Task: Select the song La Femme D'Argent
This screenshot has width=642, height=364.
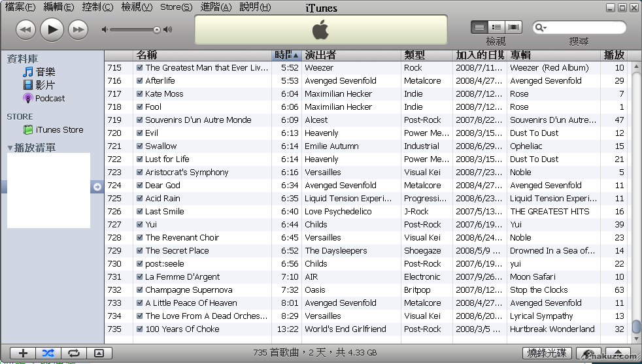Action: coord(182,277)
